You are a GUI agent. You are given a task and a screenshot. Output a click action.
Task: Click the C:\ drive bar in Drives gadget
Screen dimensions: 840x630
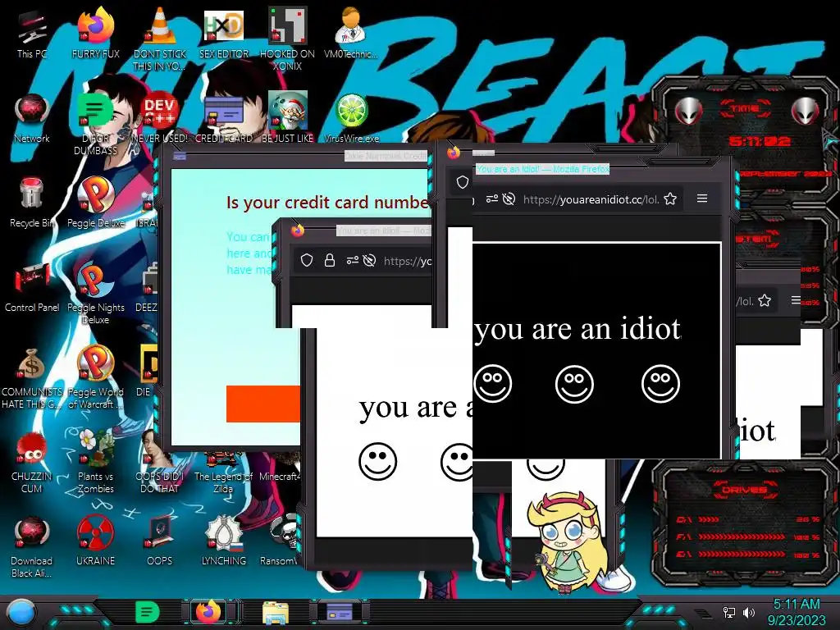[747, 519]
